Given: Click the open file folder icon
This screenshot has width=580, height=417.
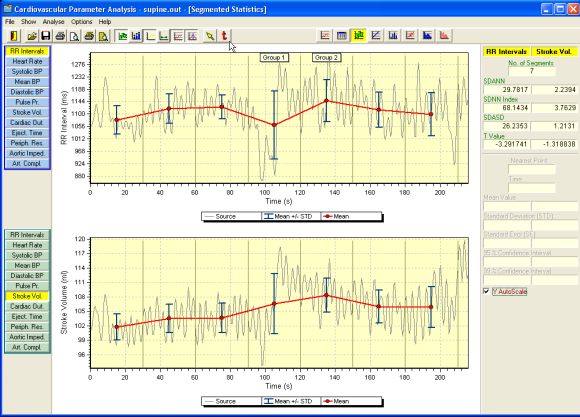Looking at the screenshot, I should [x=32, y=36].
